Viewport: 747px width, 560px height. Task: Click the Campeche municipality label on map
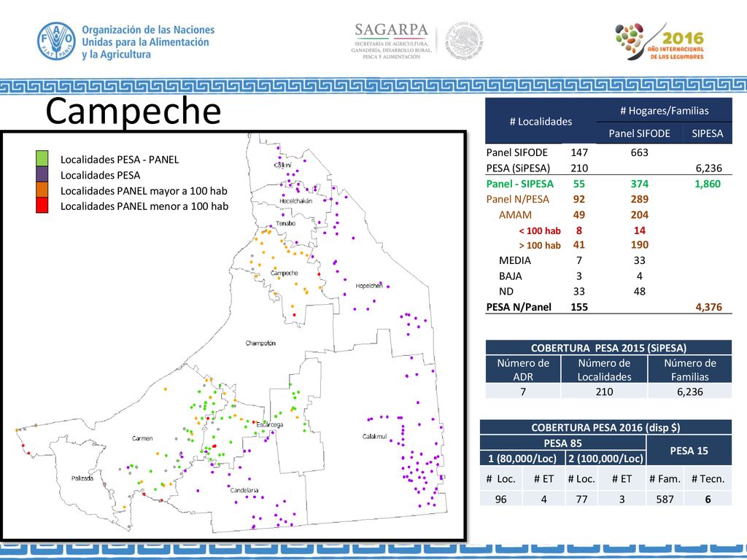click(285, 273)
